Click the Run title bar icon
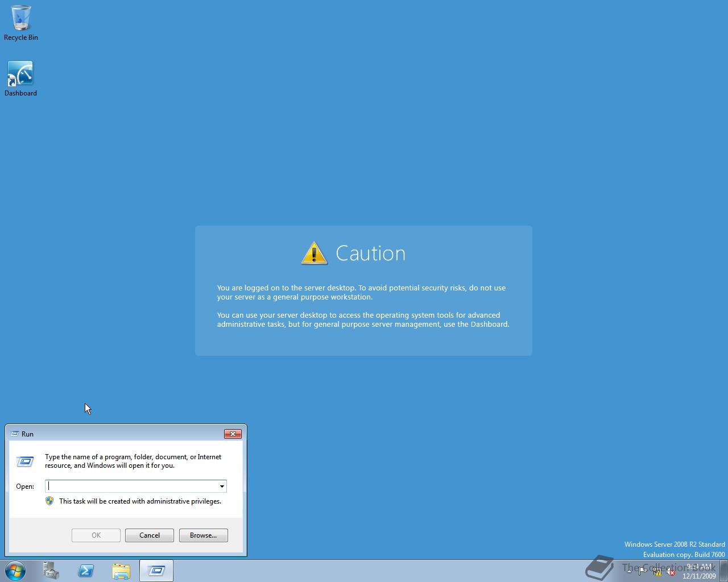 pyautogui.click(x=15, y=434)
